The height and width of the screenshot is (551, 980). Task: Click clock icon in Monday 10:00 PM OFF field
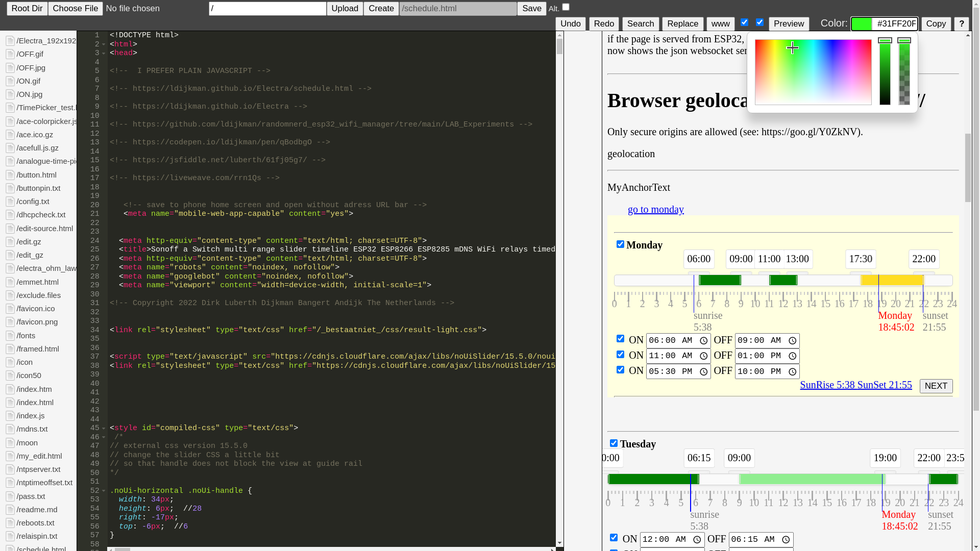(792, 372)
